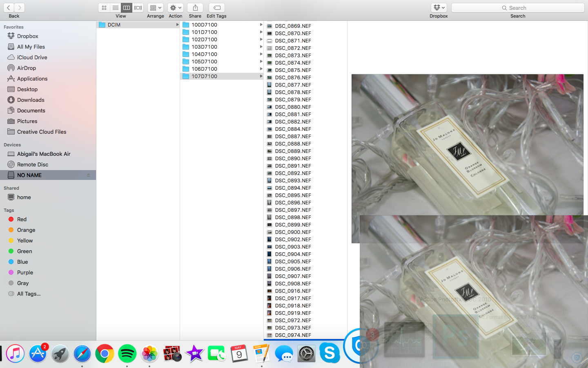
Task: Expand the 100D7100 folder arrow
Action: click(x=261, y=25)
